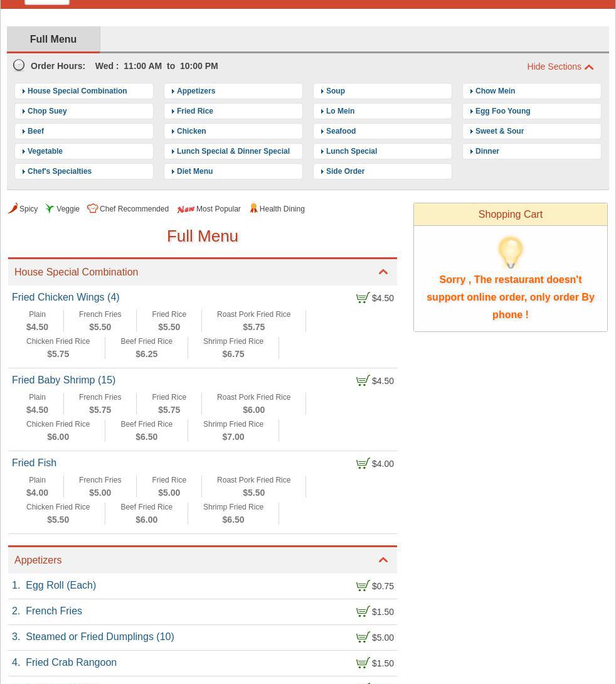Screen dimensions: 616x684
Task: Jump to the Chef's Specialties section
Action: point(60,171)
